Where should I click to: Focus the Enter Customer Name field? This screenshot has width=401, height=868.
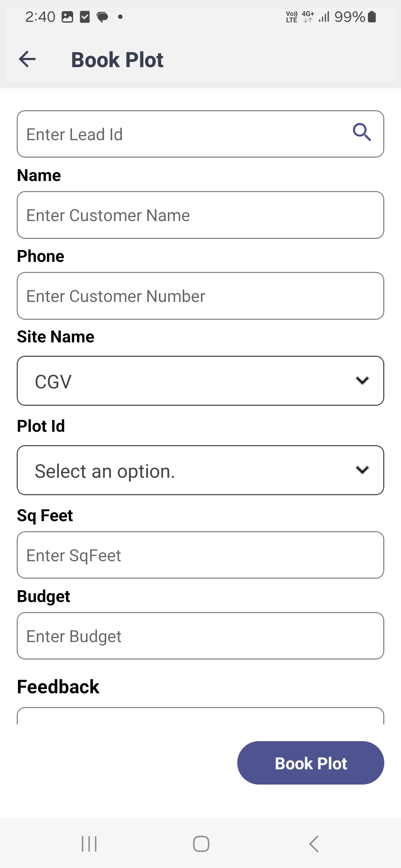[200, 215]
